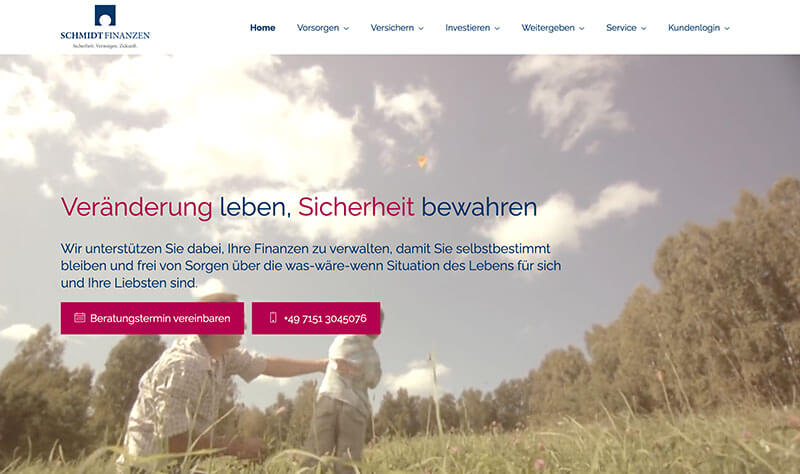Image resolution: width=800 pixels, height=474 pixels.
Task: Expand the Vorsorgen dropdown chevron
Action: (346, 29)
